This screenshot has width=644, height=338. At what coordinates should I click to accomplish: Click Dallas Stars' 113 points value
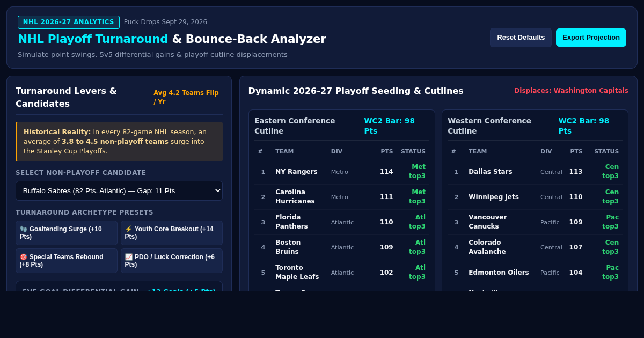click(x=576, y=172)
